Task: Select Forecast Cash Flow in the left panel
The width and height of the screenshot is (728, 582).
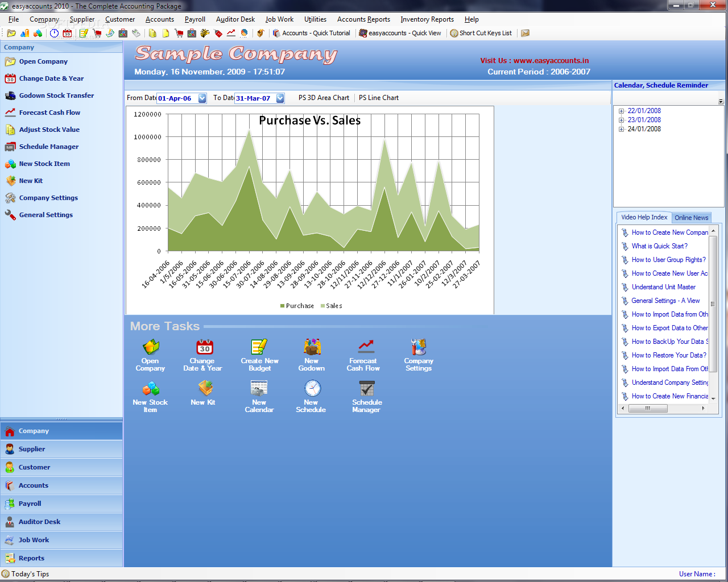Action: (49, 113)
